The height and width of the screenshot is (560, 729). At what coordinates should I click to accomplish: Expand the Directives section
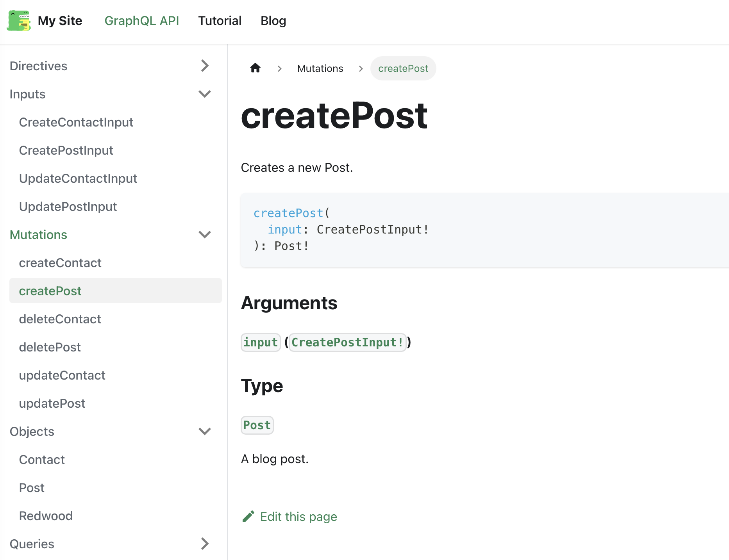tap(205, 66)
